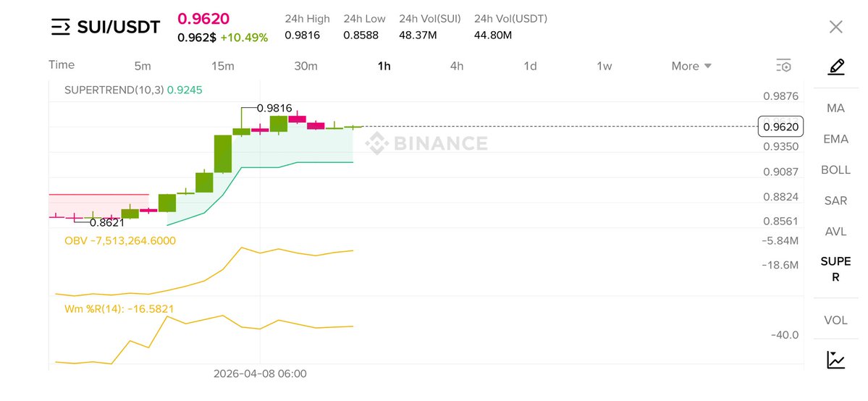868x401 pixels.
Task: Click the 24h Vol(USDT) value 44.80M
Action: coord(493,35)
